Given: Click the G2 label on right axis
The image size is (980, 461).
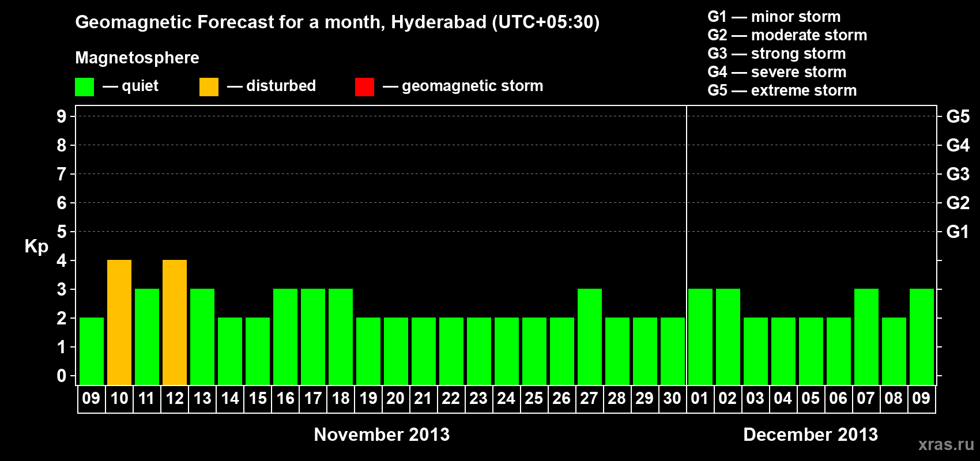Looking at the screenshot, I should click(x=958, y=203).
